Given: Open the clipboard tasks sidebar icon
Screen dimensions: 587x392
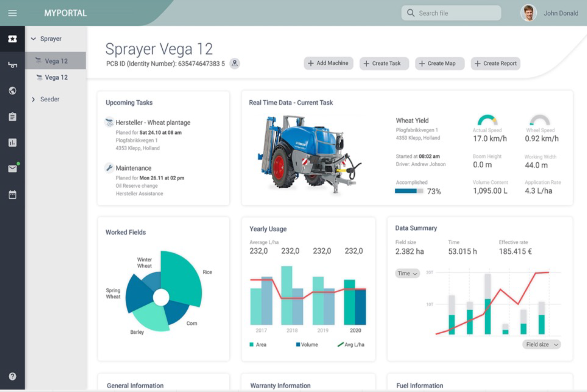Looking at the screenshot, I should 12,117.
